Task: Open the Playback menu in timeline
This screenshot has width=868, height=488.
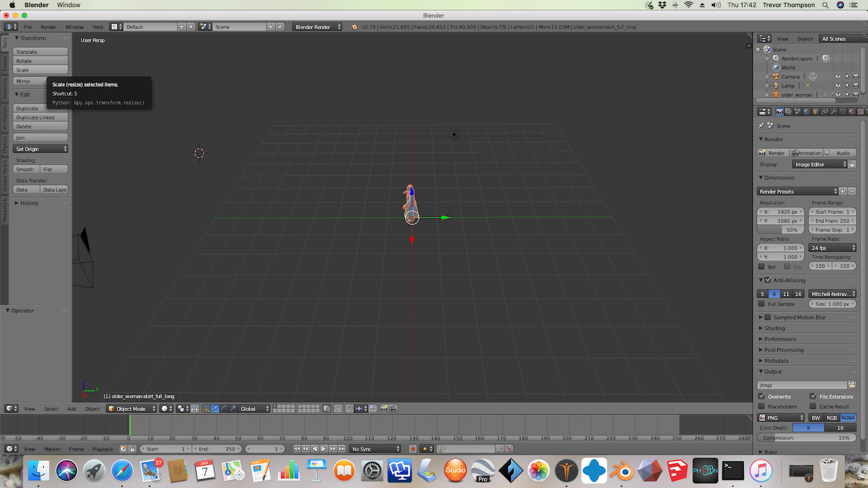Action: (103, 449)
